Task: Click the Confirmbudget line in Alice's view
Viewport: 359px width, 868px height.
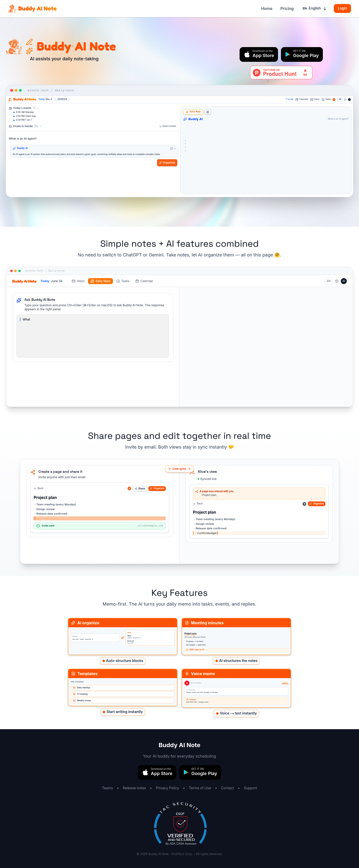Action: (x=259, y=533)
